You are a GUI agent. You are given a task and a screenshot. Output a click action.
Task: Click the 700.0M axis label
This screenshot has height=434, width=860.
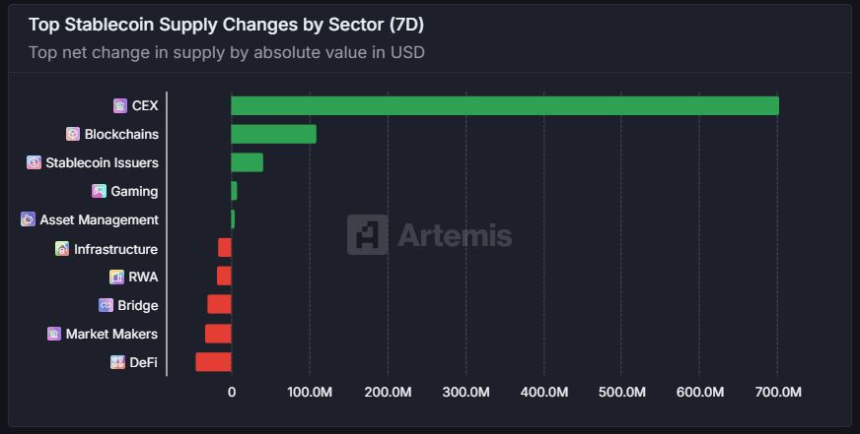coord(778,392)
